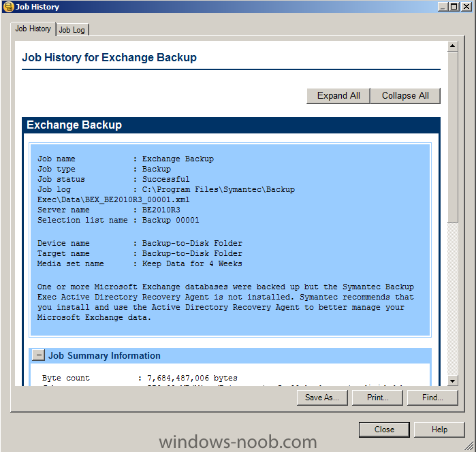476x452 pixels.
Task: Click the Job History title bar icon
Action: 9,7
